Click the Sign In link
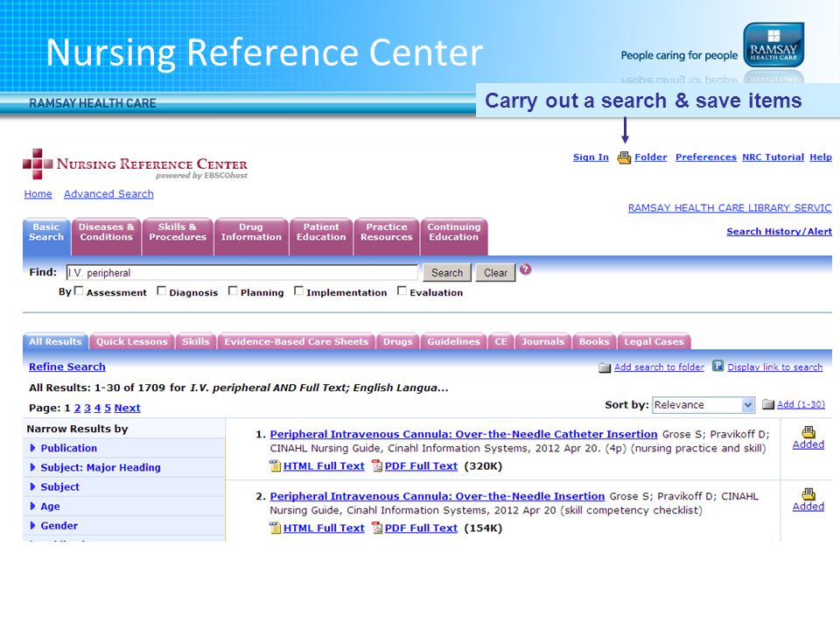Image resolution: width=840 pixels, height=630 pixels. tap(591, 157)
